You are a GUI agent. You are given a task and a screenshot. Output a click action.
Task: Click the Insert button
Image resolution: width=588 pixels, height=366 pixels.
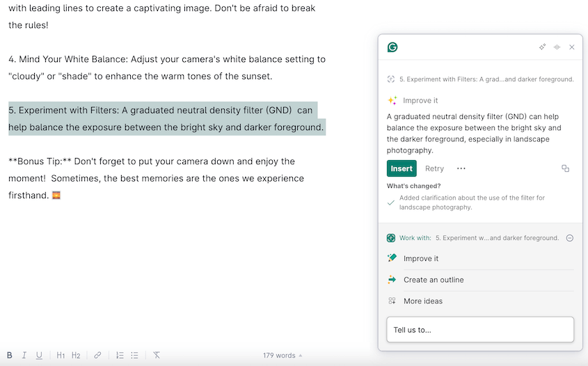(x=402, y=169)
